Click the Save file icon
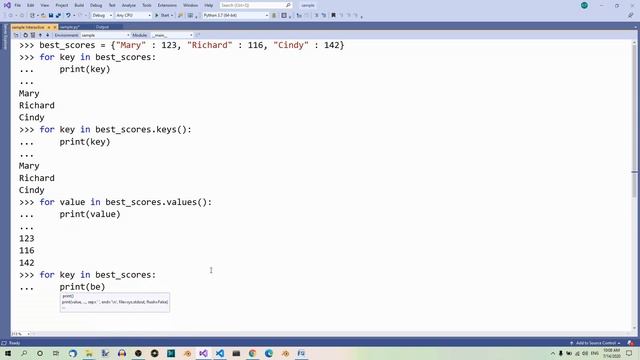 click(x=51, y=15)
